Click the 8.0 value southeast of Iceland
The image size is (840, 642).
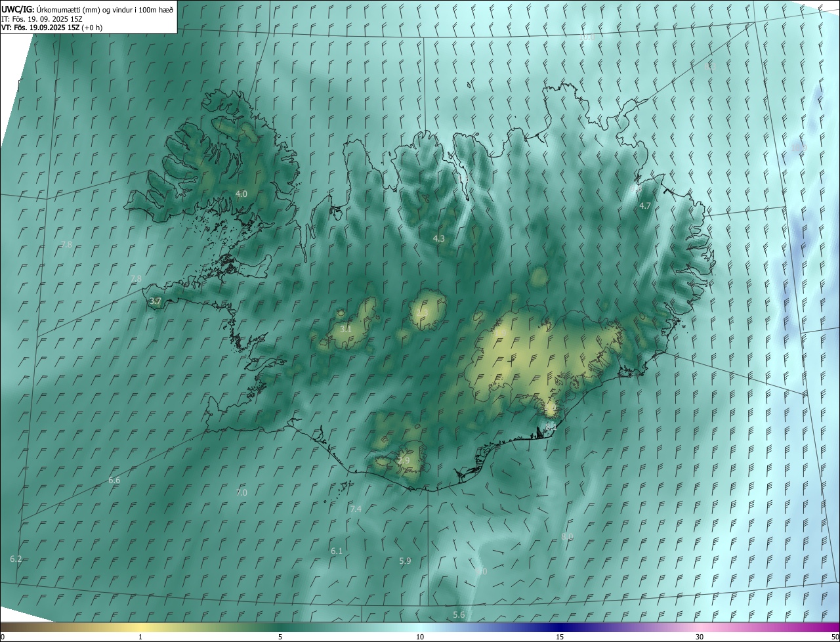567,537
